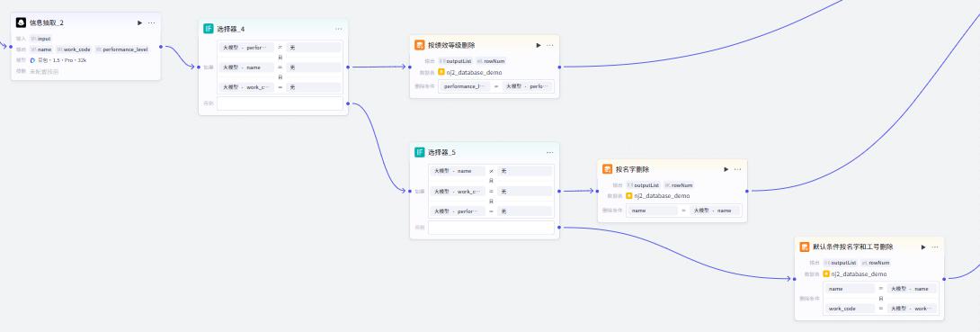980x332 pixels.
Task: Click the 按名字删除 database node icon
Action: click(x=608, y=169)
